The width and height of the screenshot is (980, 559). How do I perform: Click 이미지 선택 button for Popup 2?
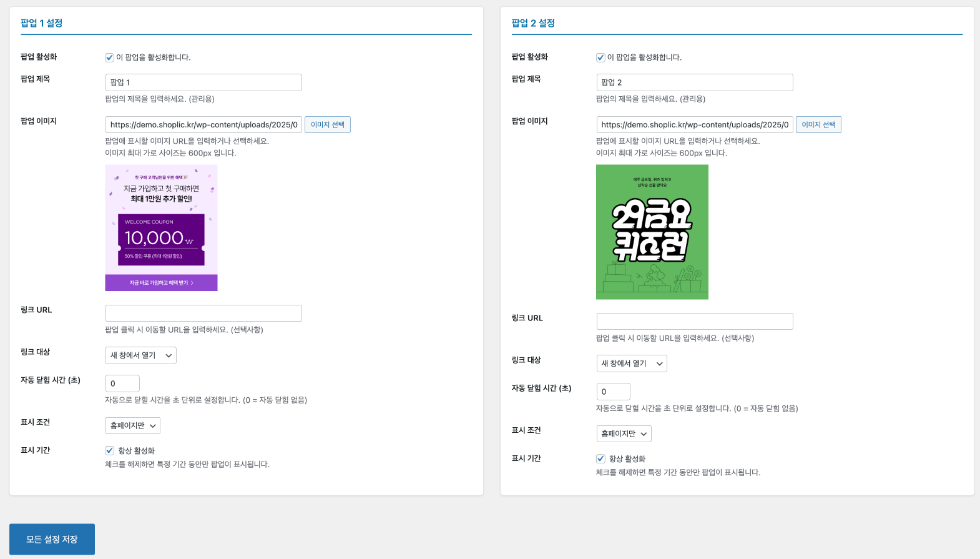pyautogui.click(x=818, y=125)
